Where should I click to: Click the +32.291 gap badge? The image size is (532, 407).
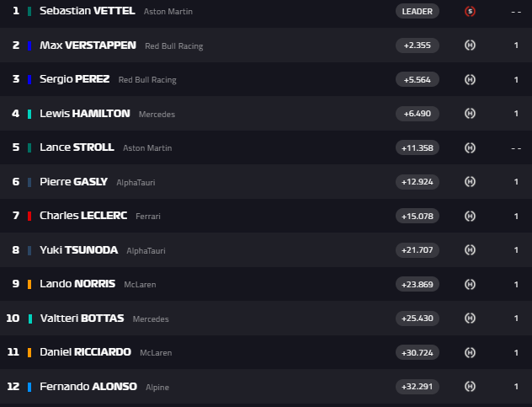[x=418, y=386]
